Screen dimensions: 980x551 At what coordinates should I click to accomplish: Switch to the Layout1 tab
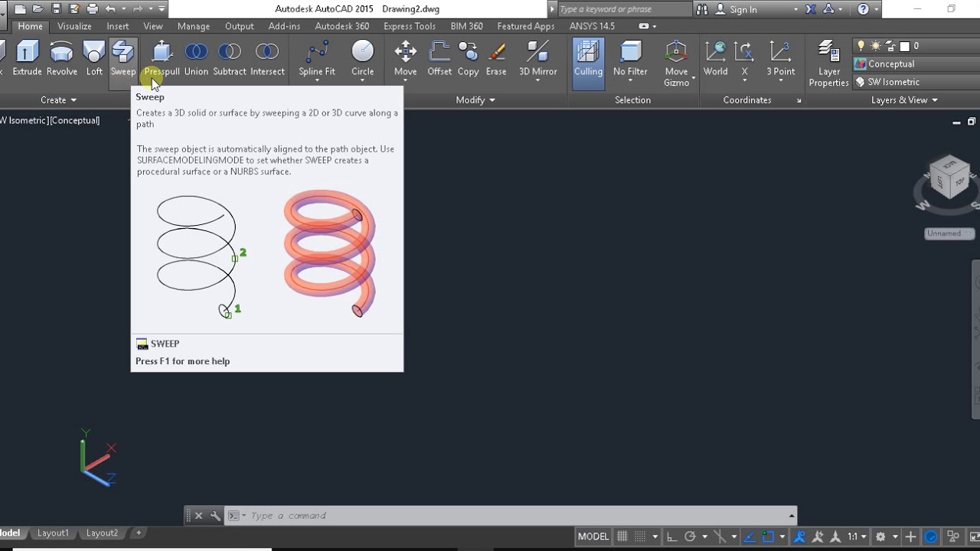(x=53, y=533)
